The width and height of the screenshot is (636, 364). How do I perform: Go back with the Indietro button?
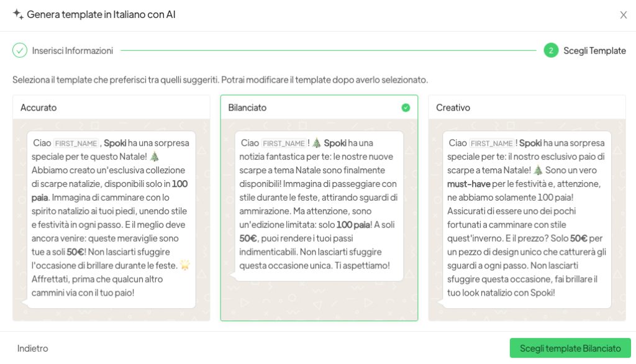point(33,348)
